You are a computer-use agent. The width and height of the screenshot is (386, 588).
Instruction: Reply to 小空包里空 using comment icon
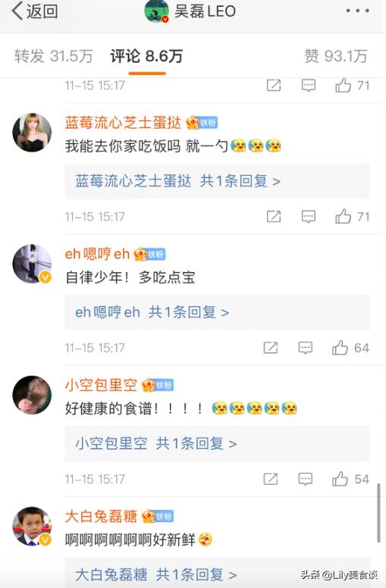pyautogui.click(x=306, y=479)
